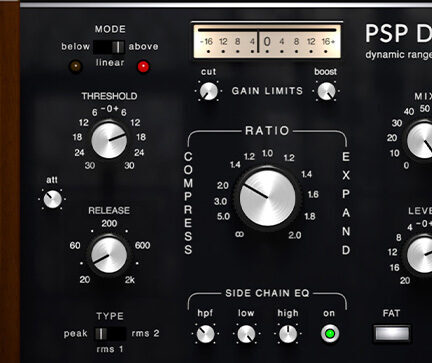
Task: Click the 'above' mode label
Action: (143, 47)
